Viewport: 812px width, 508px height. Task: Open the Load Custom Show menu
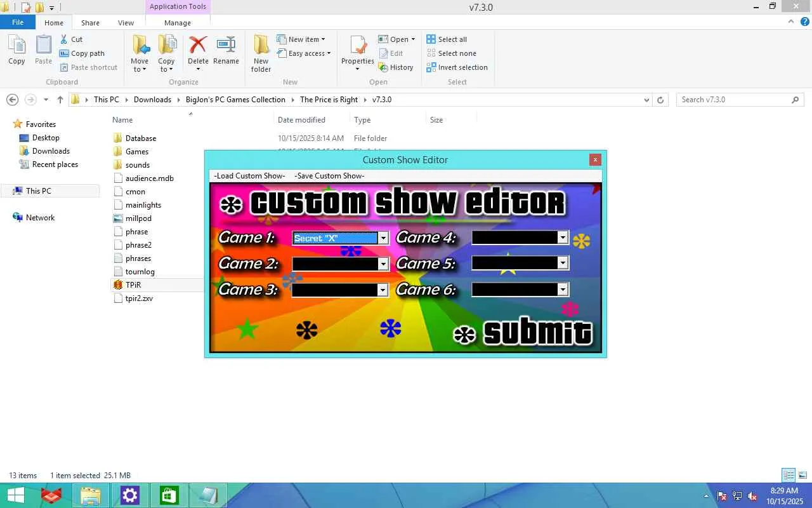point(249,176)
